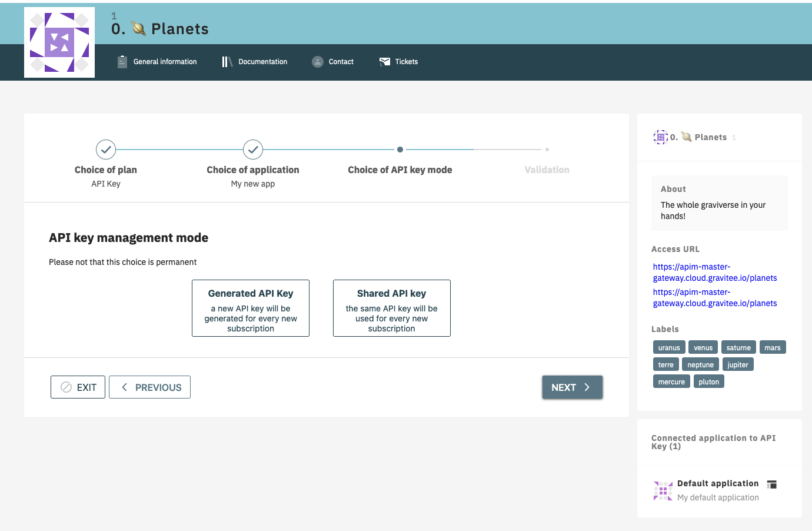Click the checkmark on Choice of application step
The width and height of the screenshot is (812, 531).
pos(253,150)
